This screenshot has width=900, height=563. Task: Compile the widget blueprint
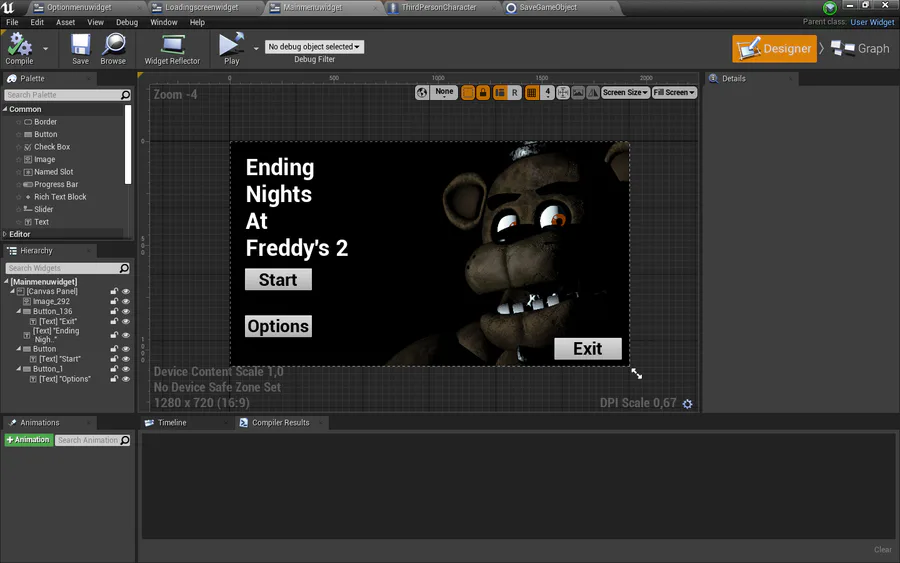[20, 48]
